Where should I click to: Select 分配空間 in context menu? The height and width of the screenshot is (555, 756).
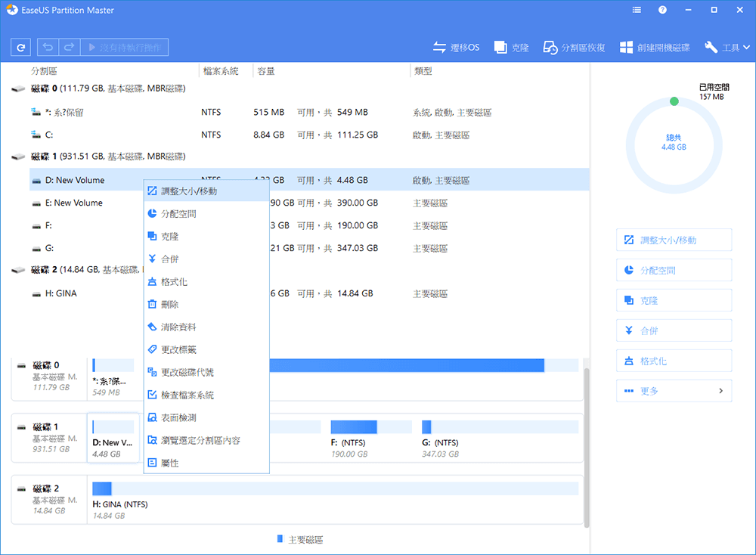[206, 214]
